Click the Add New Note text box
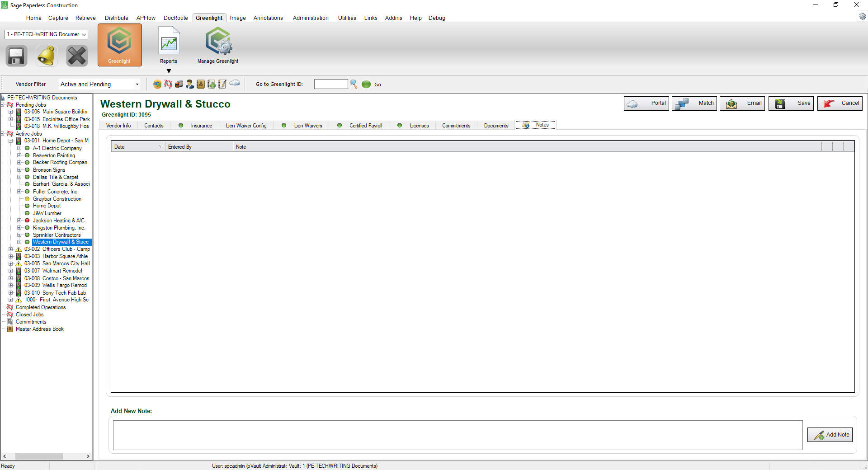Viewport: 868px width, 470px height. coord(458,435)
